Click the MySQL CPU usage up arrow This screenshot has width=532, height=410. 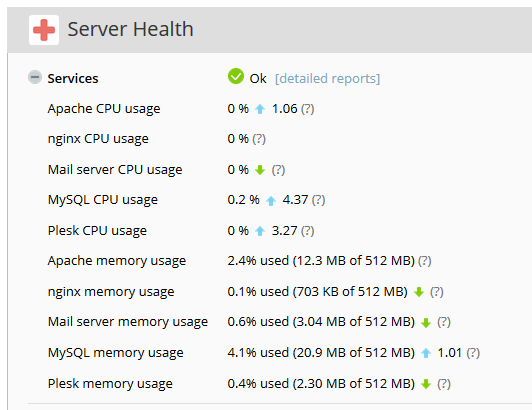point(271,201)
